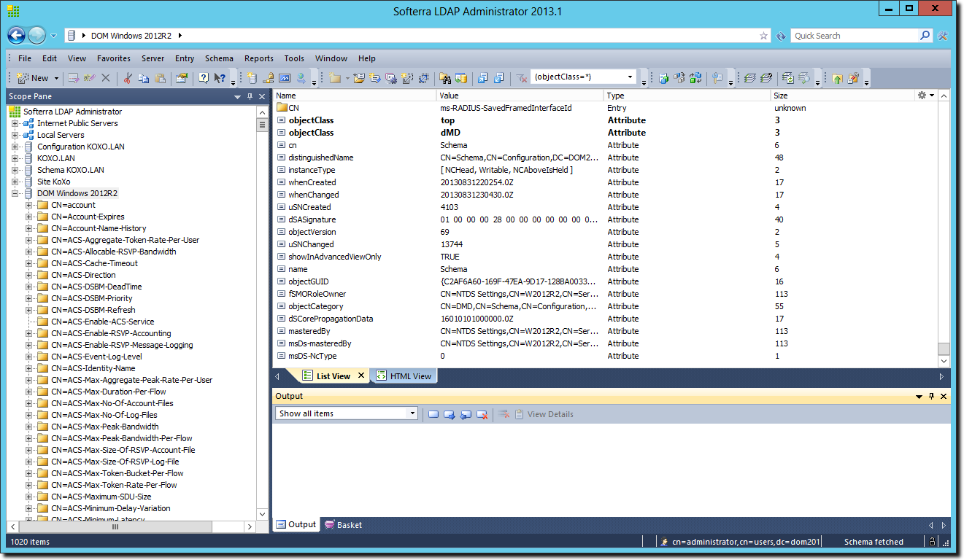Open the Reports menu
Screen dimensions: 964x560
259,58
